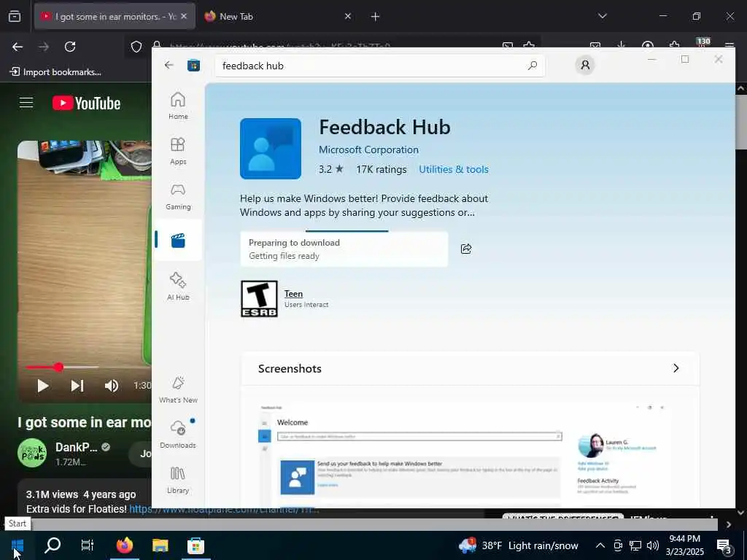Open the weather widget 38°F
Screen dimensions: 747x560
point(519,545)
